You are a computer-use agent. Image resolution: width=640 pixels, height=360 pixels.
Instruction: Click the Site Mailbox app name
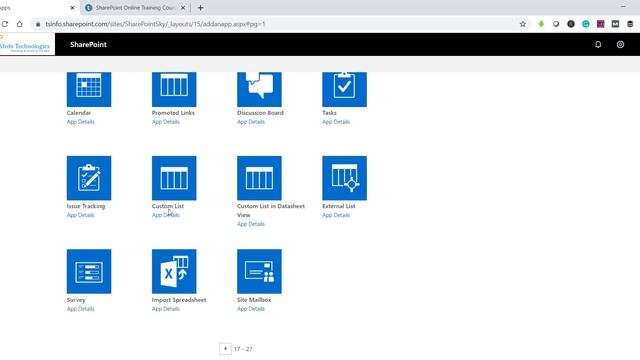[254, 300]
